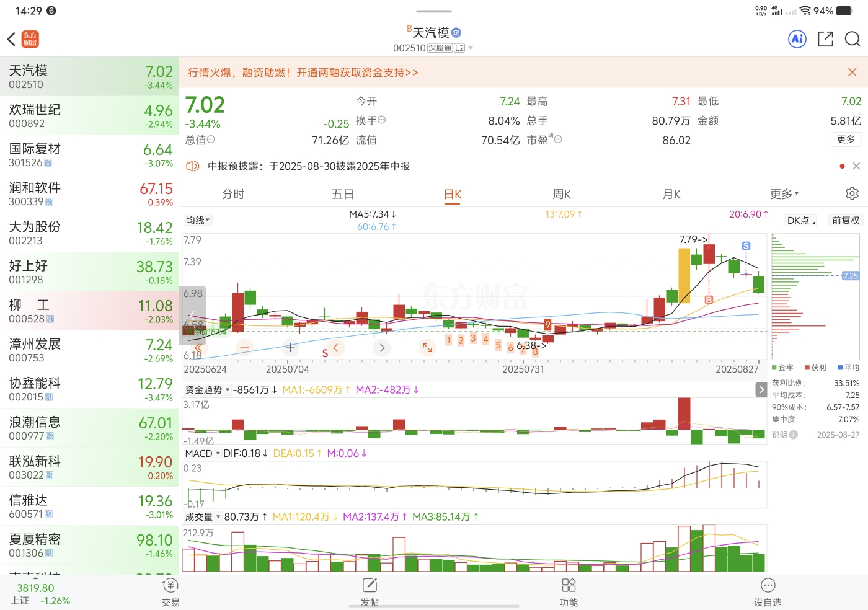Tap the info icon beside 市盈
Viewport: 868px width, 610px height.
click(x=558, y=139)
